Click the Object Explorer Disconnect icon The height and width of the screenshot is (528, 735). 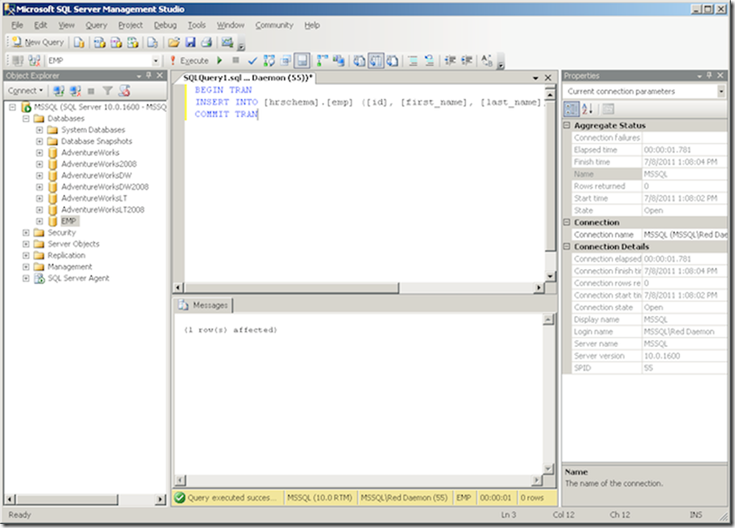click(x=75, y=91)
